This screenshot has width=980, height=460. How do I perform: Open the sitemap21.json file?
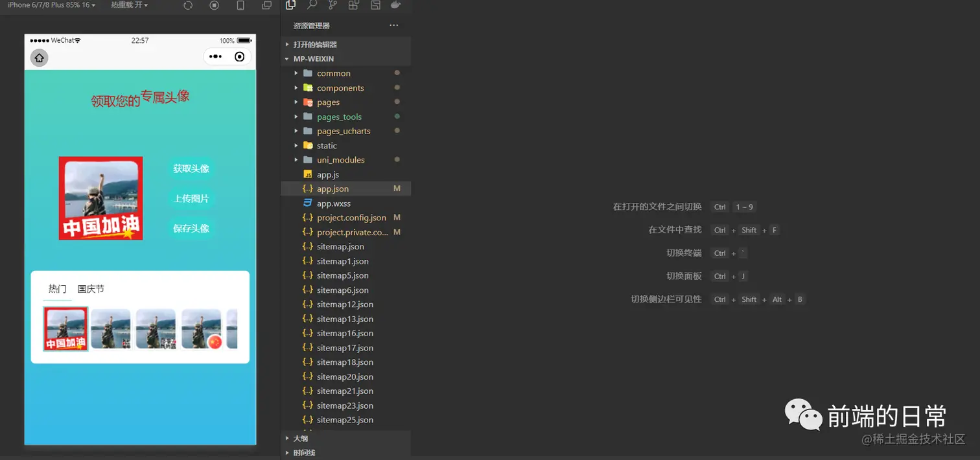click(x=346, y=391)
